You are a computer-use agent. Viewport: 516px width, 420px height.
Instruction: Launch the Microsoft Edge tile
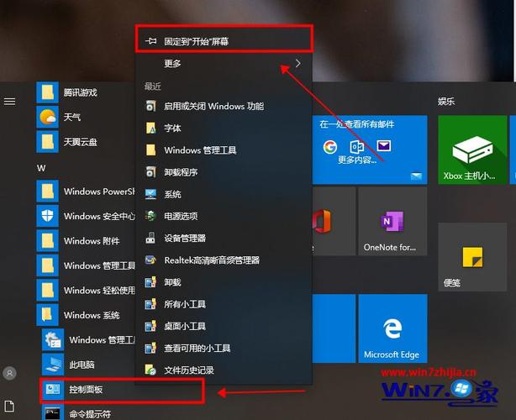[x=392, y=328]
